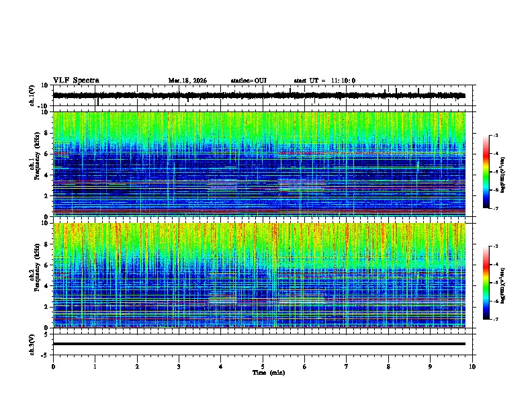The width and height of the screenshot is (532, 411).
Task: Click the ch.2 colorbar log(PSD) unit label
Action: [503, 285]
